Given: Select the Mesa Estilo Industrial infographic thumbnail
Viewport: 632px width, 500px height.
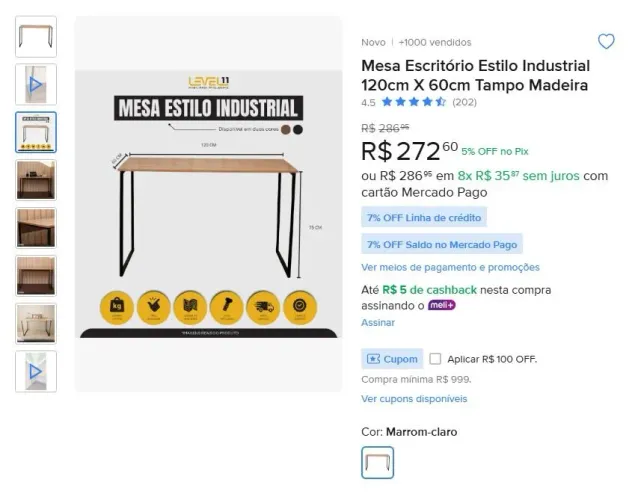Looking at the screenshot, I should (36, 133).
